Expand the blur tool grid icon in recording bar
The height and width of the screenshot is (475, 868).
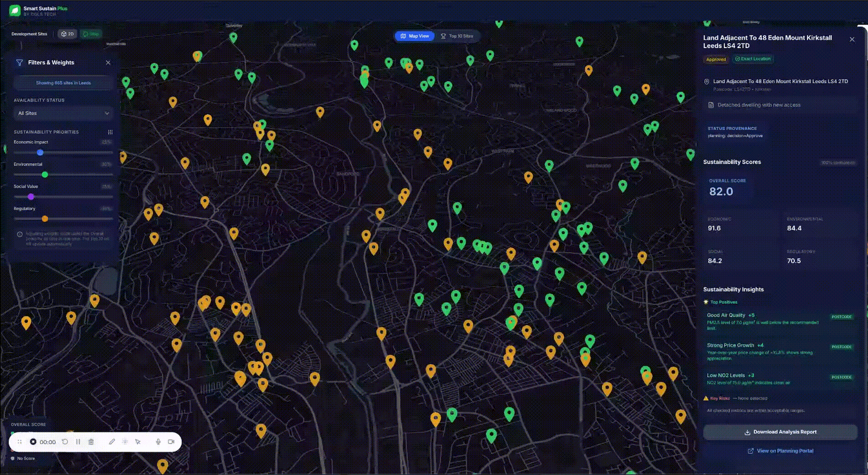point(125,442)
